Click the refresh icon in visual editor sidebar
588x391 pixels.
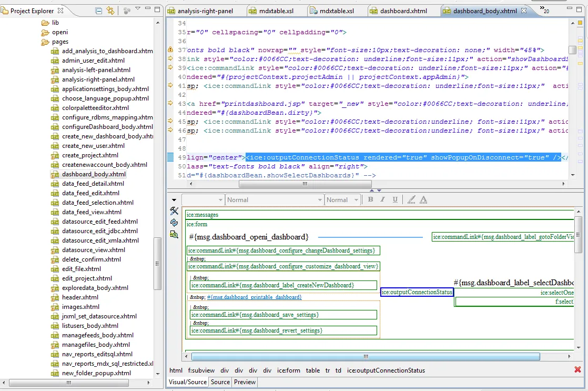(174, 223)
